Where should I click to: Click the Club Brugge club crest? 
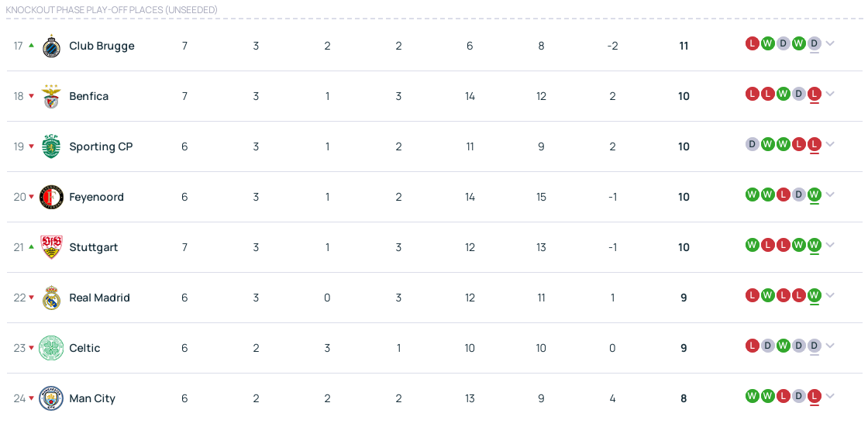(52, 46)
